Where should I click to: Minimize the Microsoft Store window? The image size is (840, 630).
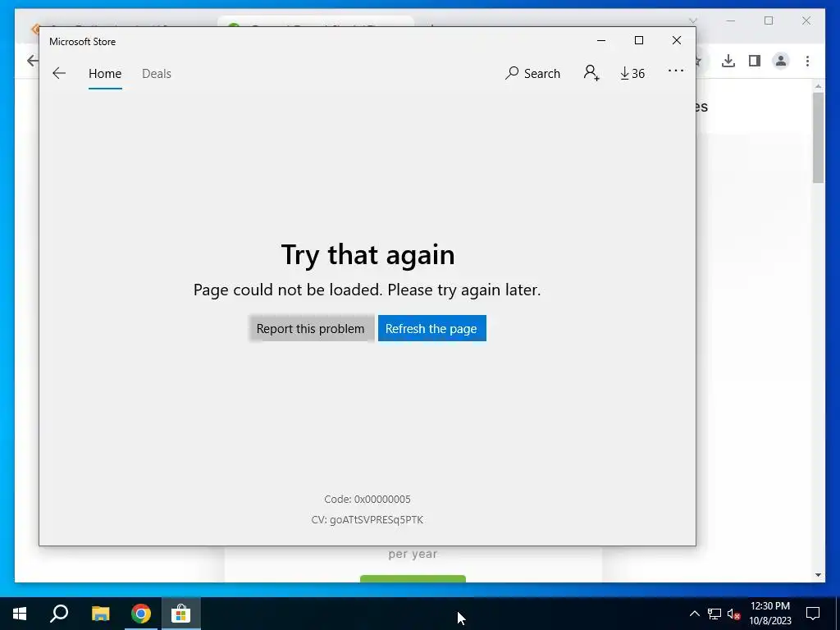pos(601,41)
